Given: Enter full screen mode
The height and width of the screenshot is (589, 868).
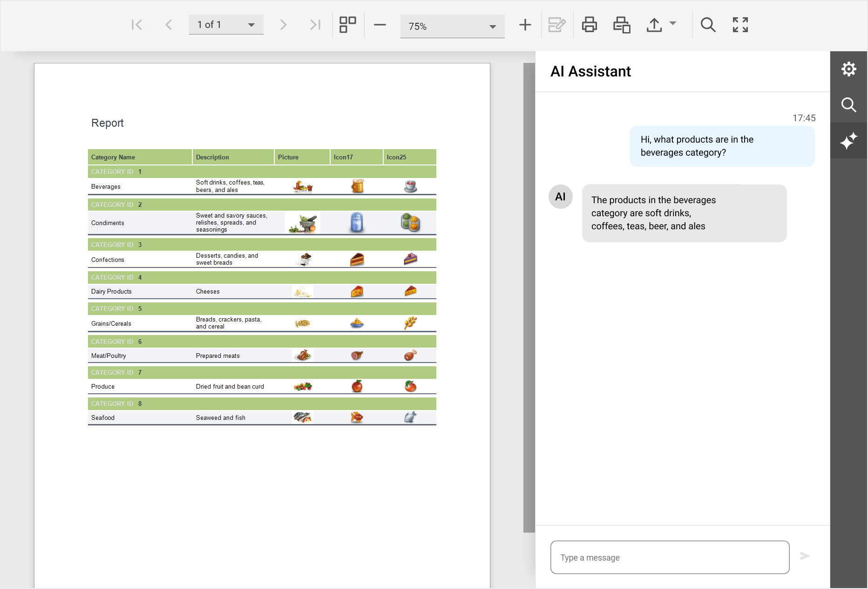Looking at the screenshot, I should coord(739,25).
